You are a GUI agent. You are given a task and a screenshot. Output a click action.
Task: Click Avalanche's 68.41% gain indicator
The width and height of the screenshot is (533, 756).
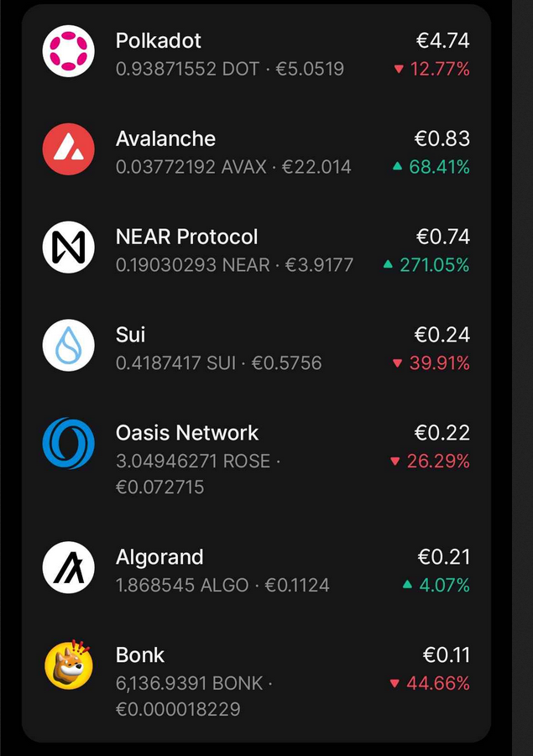[431, 167]
